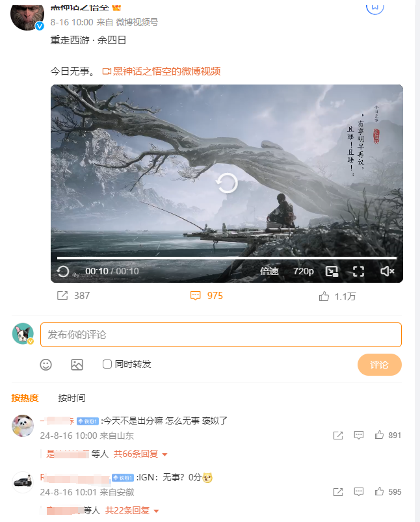Enable the 同时转发 checkbox

[107, 364]
